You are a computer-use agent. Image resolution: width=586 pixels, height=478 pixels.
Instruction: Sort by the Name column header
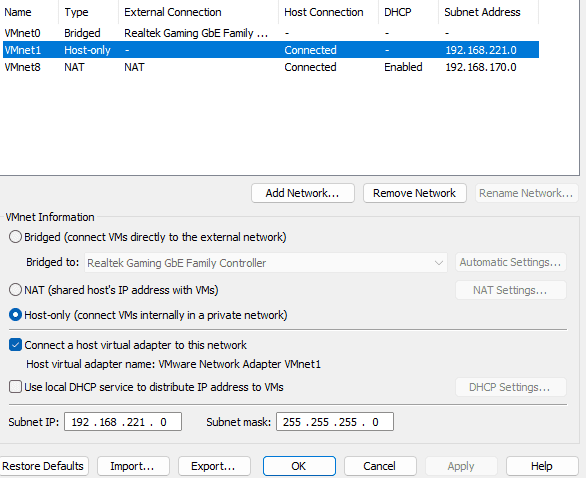coord(29,12)
